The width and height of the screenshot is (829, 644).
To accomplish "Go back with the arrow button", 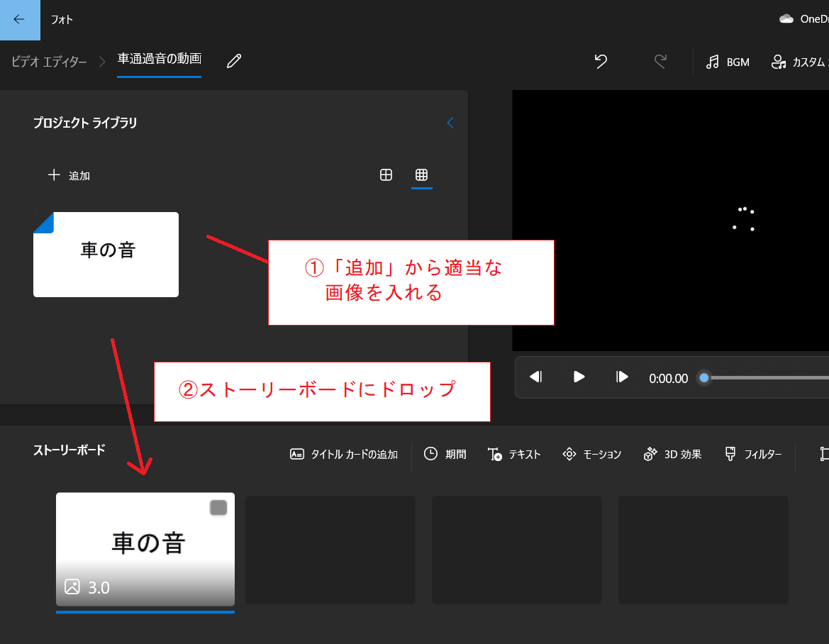I will pos(20,20).
